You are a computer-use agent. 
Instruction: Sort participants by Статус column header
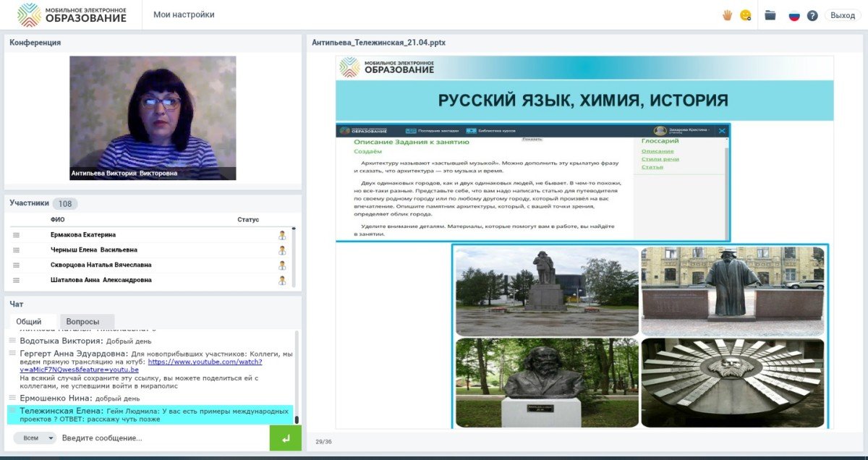point(248,220)
